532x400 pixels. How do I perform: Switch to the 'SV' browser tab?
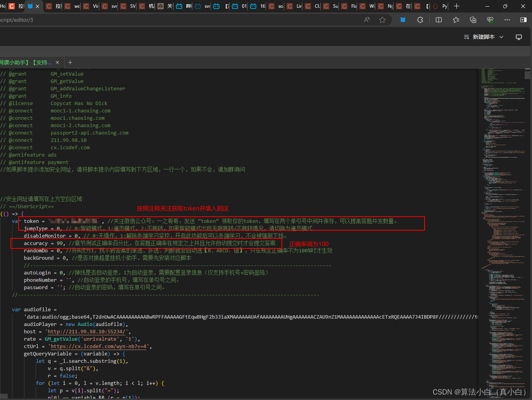pos(128,6)
